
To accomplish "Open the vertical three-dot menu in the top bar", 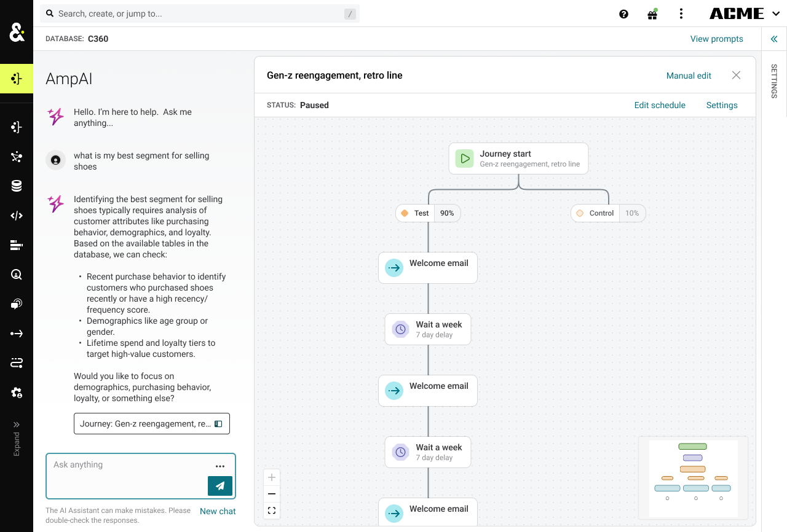I will (x=681, y=14).
